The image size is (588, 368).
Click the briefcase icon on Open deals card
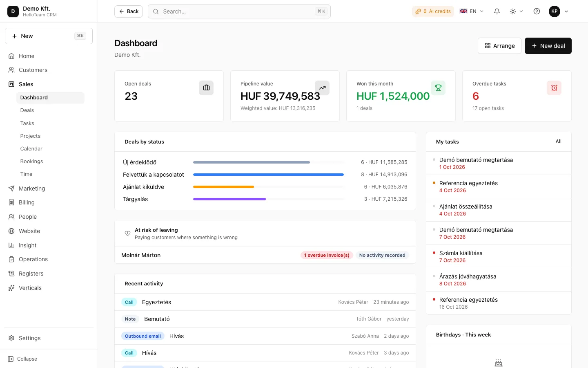(206, 88)
